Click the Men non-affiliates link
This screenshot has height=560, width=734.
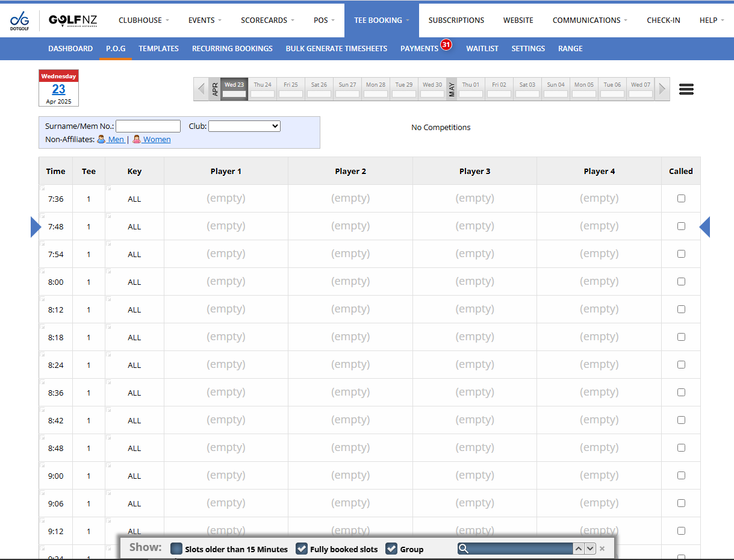(116, 140)
